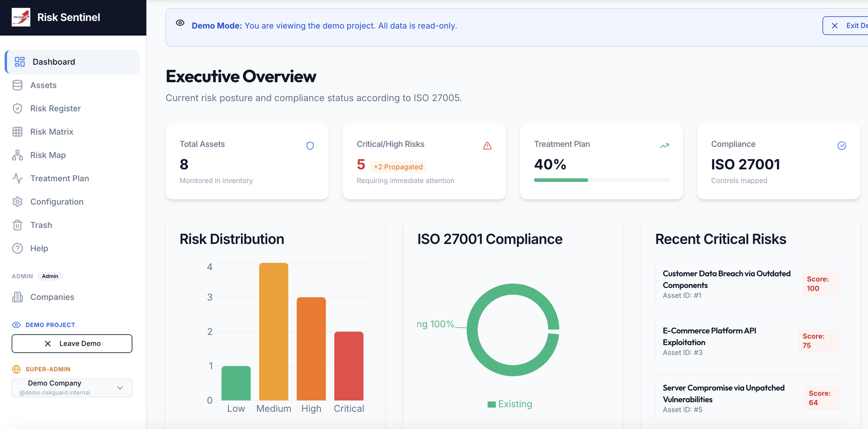The image size is (868, 429).
Task: Click the red warning triangle on Critical/High Risks
Action: (x=487, y=146)
